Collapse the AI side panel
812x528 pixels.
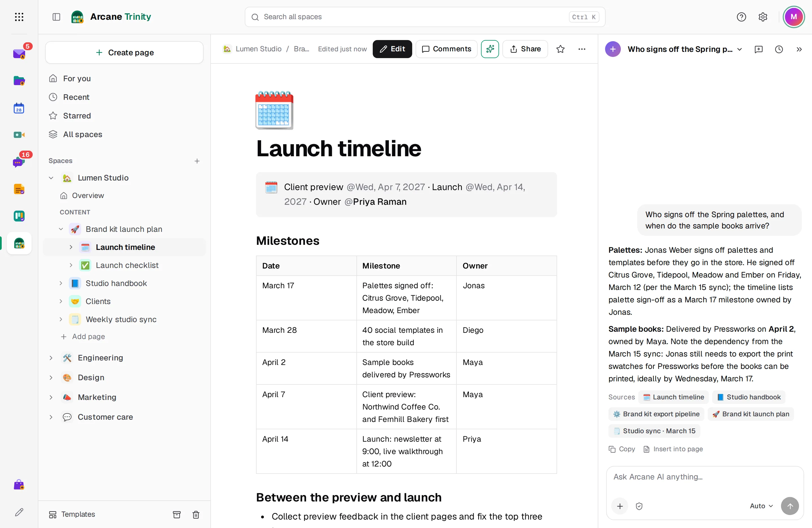point(799,49)
